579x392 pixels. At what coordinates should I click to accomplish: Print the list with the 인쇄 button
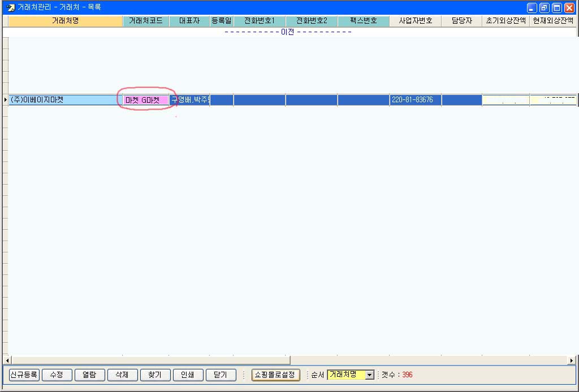pos(188,375)
